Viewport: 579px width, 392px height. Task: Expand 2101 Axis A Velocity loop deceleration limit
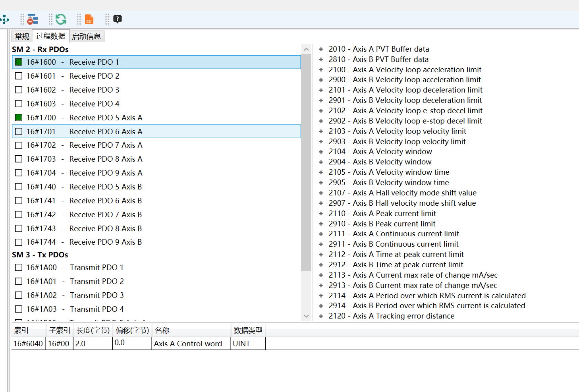[321, 90]
